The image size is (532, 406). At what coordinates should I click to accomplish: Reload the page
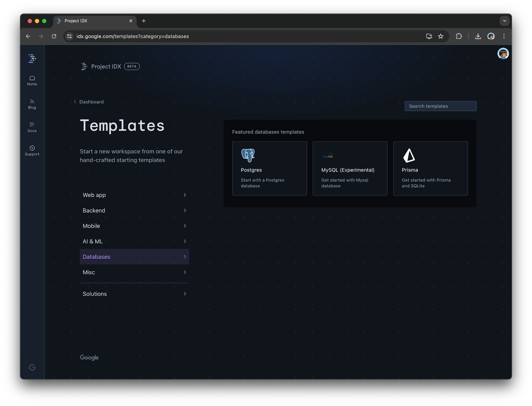click(x=54, y=36)
